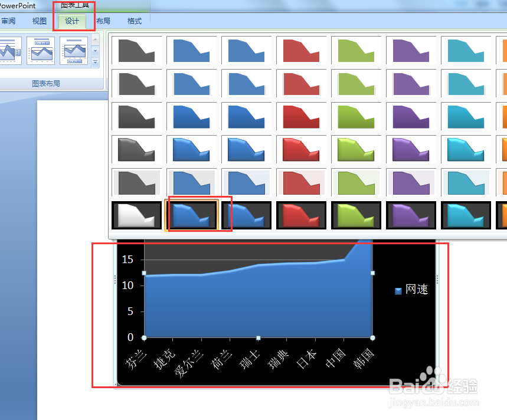Apply green chart style on dark background
507x420 pixels.
click(x=356, y=215)
